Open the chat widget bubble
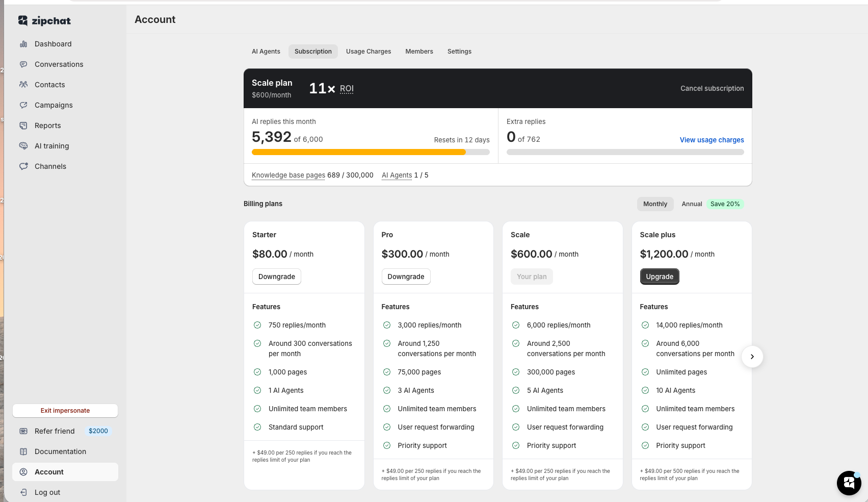Image resolution: width=868 pixels, height=502 pixels. (x=849, y=483)
